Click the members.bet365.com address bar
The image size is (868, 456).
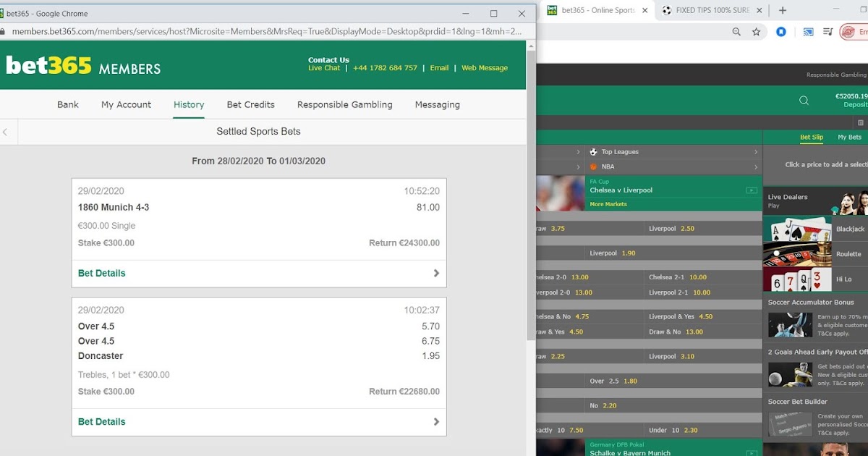tap(266, 32)
